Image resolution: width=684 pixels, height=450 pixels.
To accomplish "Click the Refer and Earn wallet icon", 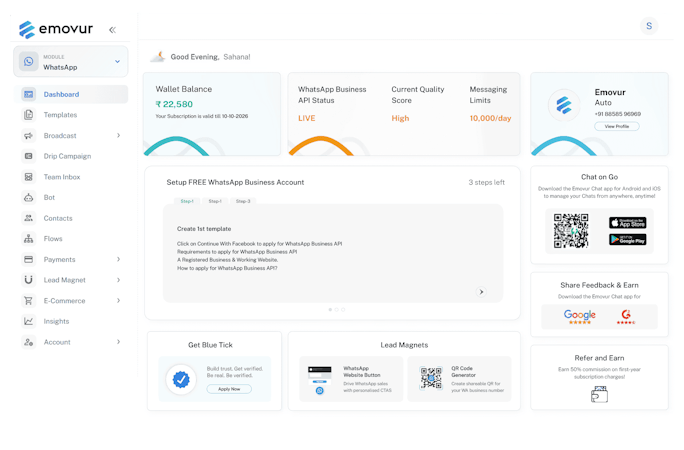I will point(599,394).
